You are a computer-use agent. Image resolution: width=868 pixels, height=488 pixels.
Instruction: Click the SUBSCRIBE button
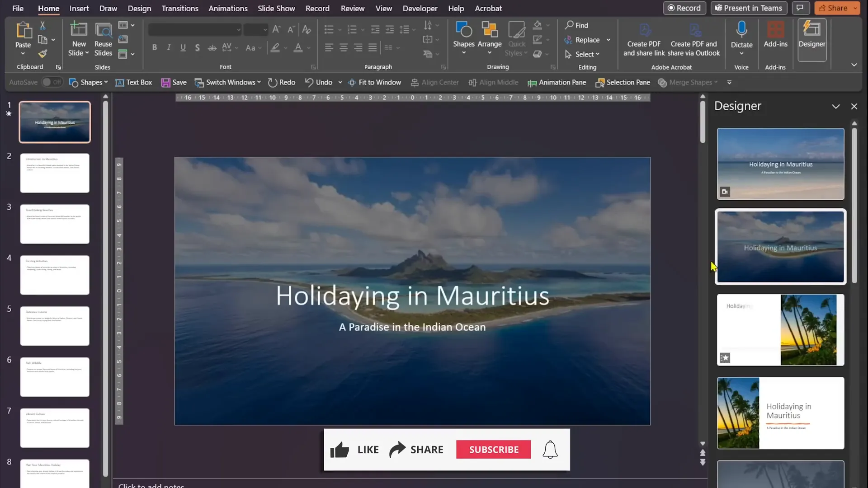pyautogui.click(x=493, y=450)
